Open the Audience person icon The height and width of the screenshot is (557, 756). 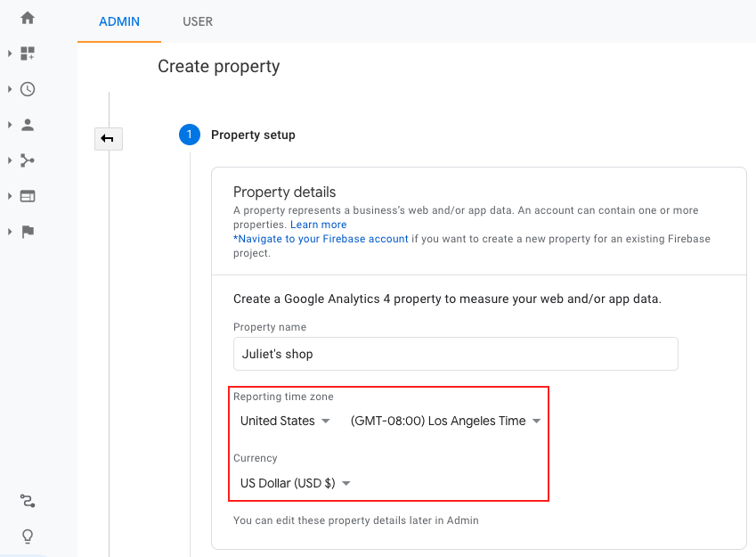[28, 125]
